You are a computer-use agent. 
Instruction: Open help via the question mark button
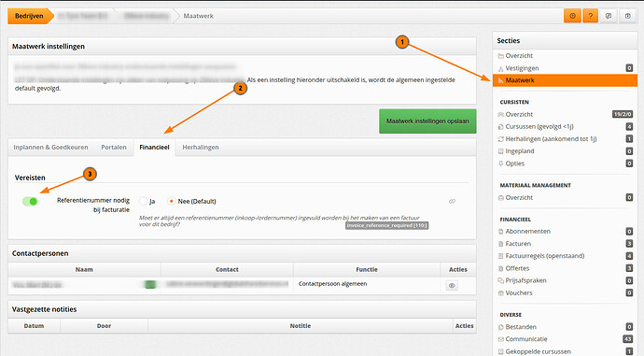[591, 16]
